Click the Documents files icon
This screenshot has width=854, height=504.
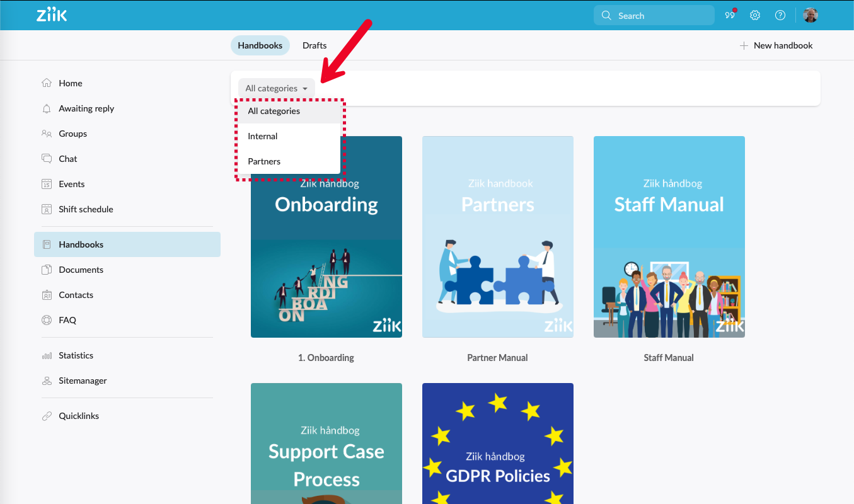(x=47, y=270)
